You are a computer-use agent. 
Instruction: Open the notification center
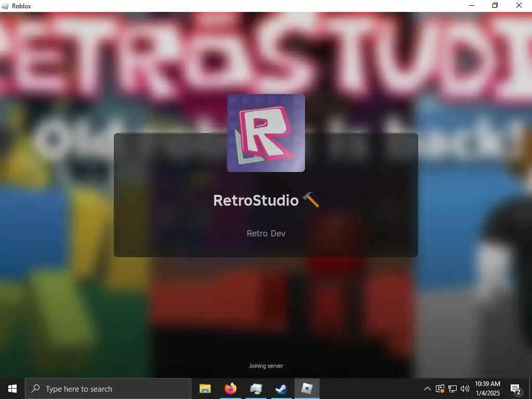point(516,389)
